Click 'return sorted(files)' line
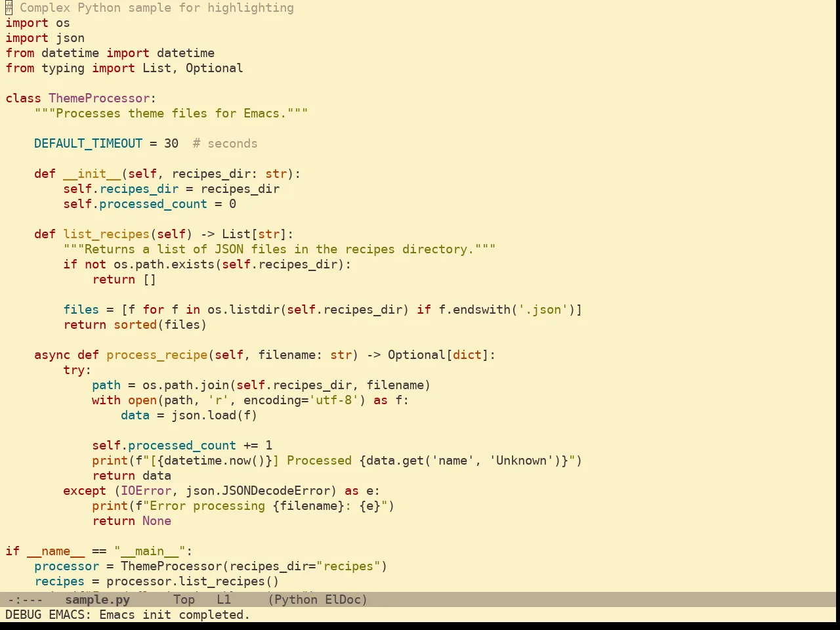 (x=135, y=325)
